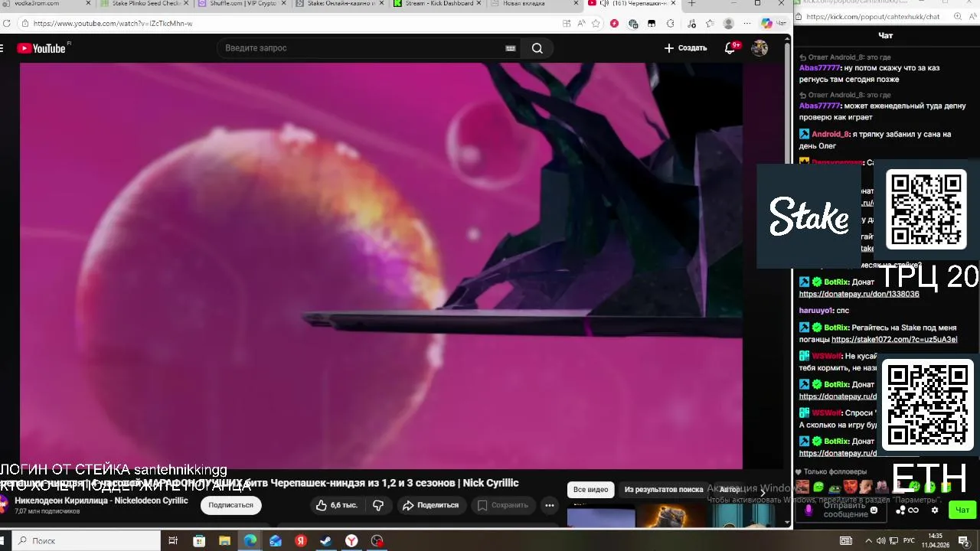Reload the page in browser
Image resolution: width=980 pixels, height=551 pixels.
tap(7, 24)
